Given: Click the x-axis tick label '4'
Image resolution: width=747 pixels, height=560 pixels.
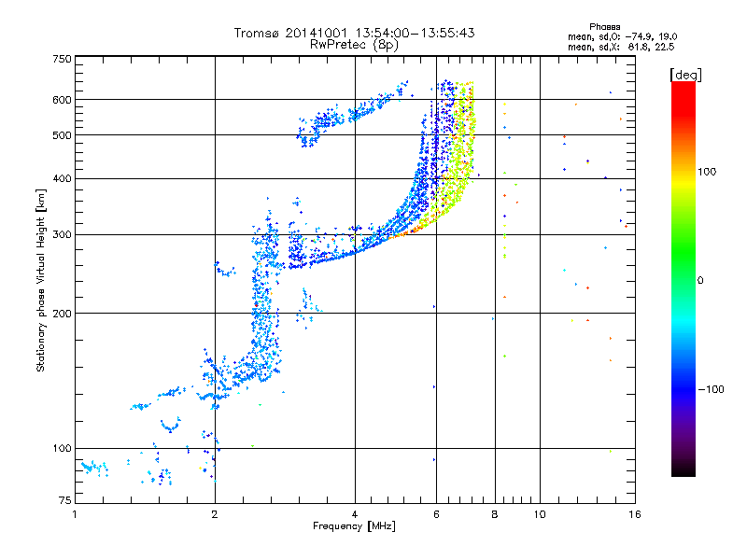Looking at the screenshot, I should click(x=355, y=514).
